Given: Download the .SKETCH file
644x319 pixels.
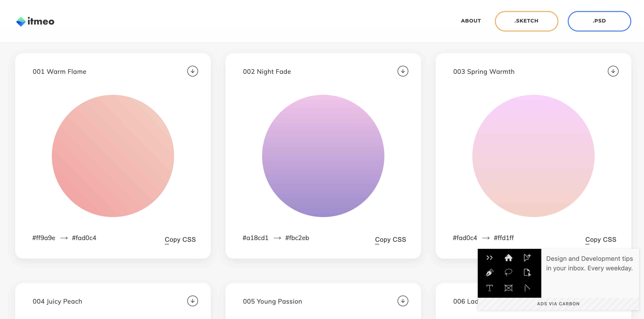Looking at the screenshot, I should pos(526,21).
